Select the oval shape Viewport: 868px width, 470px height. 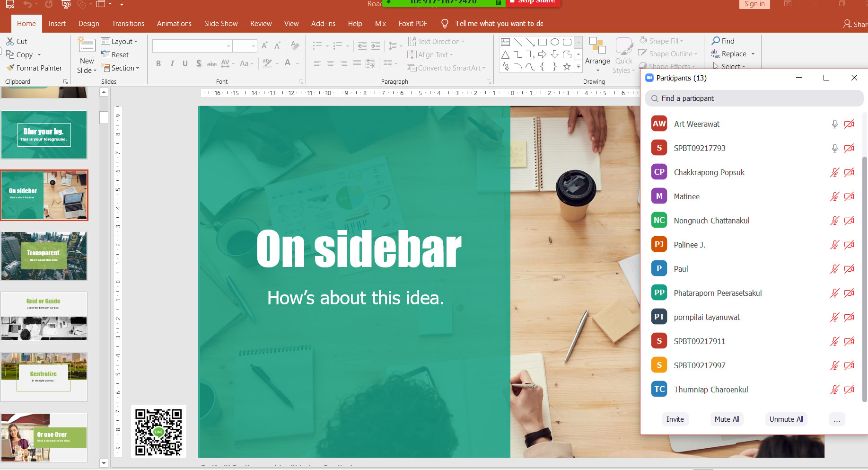(555, 42)
